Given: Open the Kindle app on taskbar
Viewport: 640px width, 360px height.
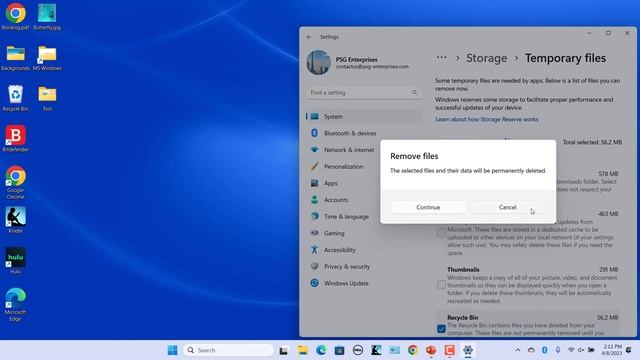Looking at the screenshot, I should [x=376, y=350].
